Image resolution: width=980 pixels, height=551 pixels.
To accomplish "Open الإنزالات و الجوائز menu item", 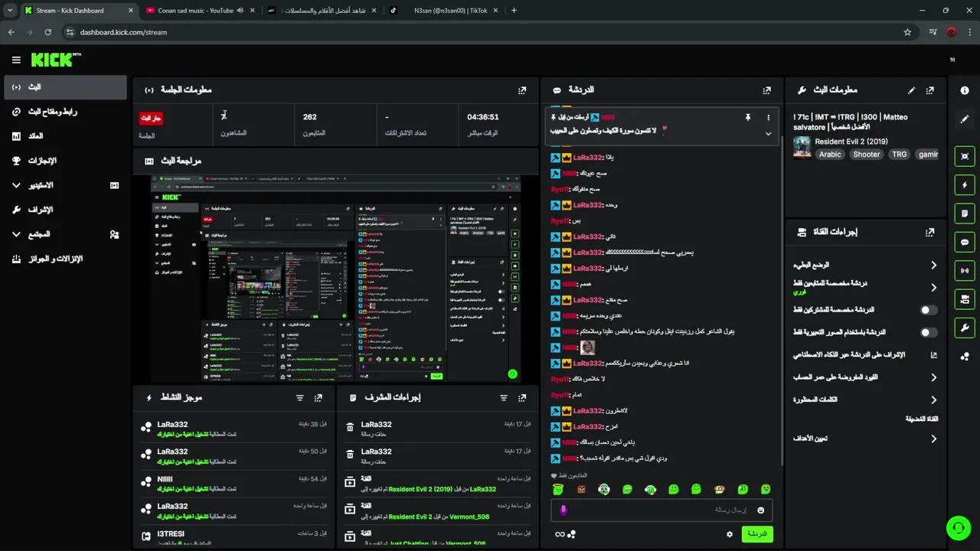I will point(65,259).
